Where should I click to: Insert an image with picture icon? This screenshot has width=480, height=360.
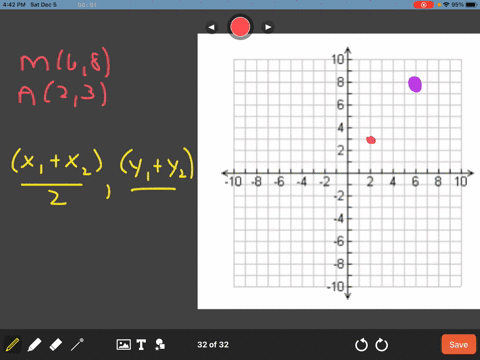click(x=123, y=345)
